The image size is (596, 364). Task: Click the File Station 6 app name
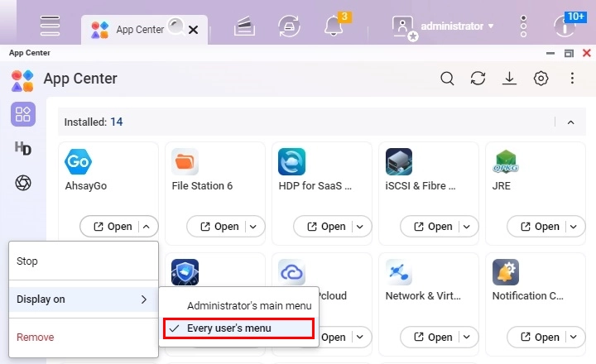pos(202,186)
